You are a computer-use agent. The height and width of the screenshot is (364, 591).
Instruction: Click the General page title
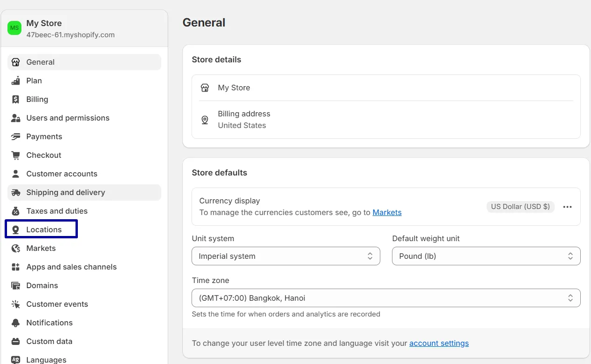(x=204, y=23)
